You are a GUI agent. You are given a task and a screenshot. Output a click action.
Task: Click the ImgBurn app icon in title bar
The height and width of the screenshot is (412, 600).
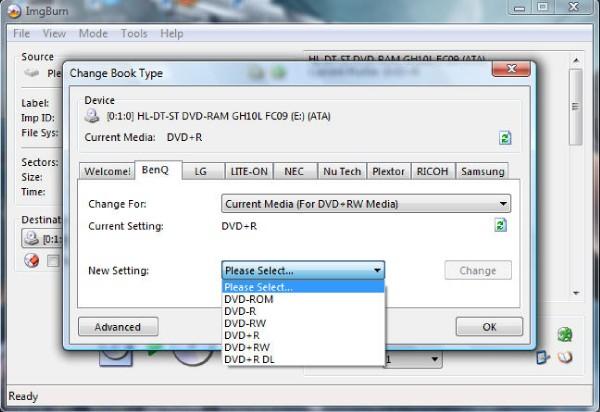tap(14, 11)
